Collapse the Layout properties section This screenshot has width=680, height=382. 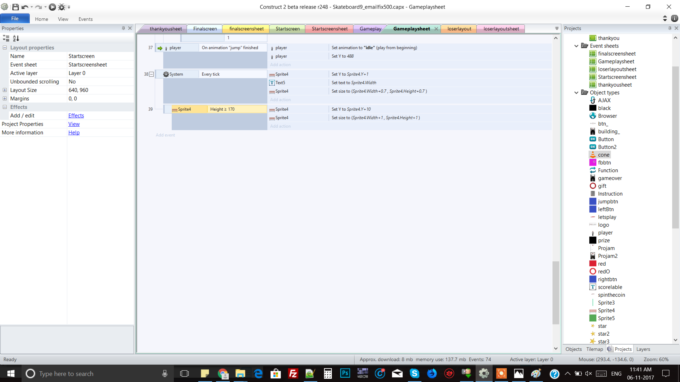pos(5,48)
